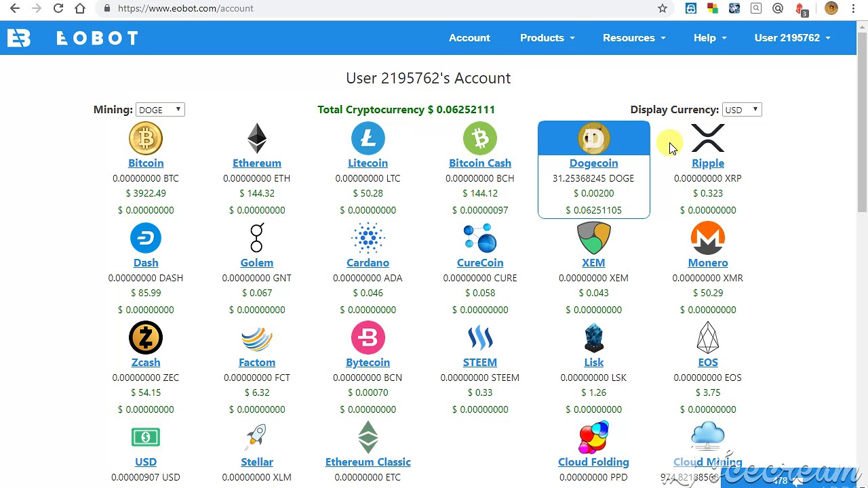The image size is (868, 488).
Task: Click the Cardano dotted logo icon
Action: click(368, 238)
